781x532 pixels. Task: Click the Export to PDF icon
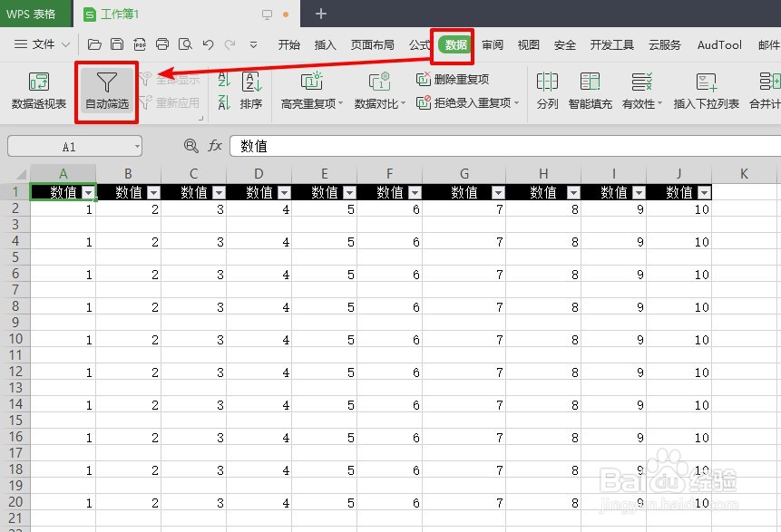pos(141,43)
